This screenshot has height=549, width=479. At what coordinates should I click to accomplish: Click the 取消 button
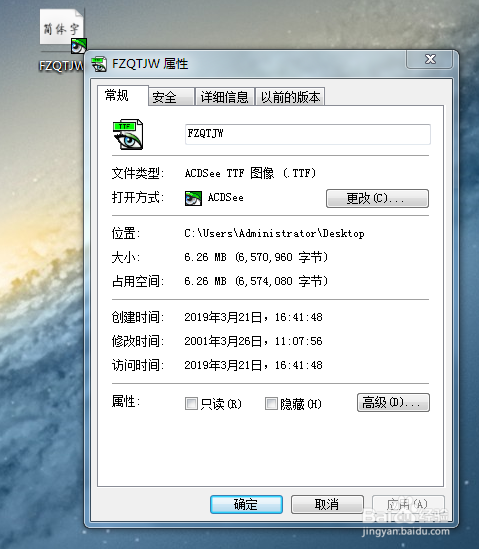click(x=327, y=505)
